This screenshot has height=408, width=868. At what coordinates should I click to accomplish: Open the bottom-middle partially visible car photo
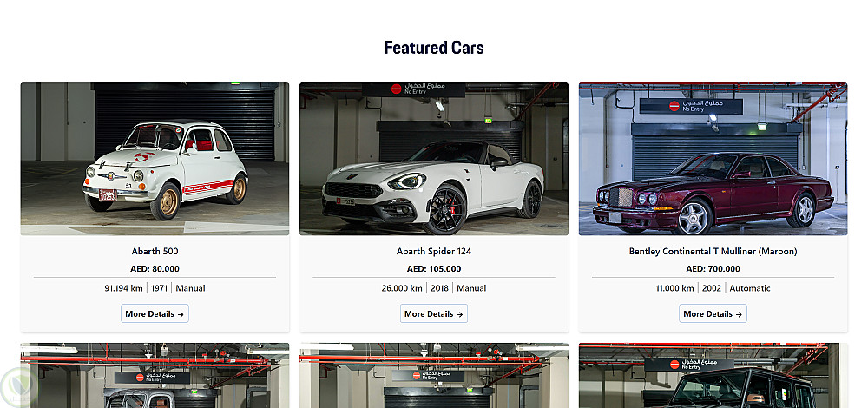[433, 375]
